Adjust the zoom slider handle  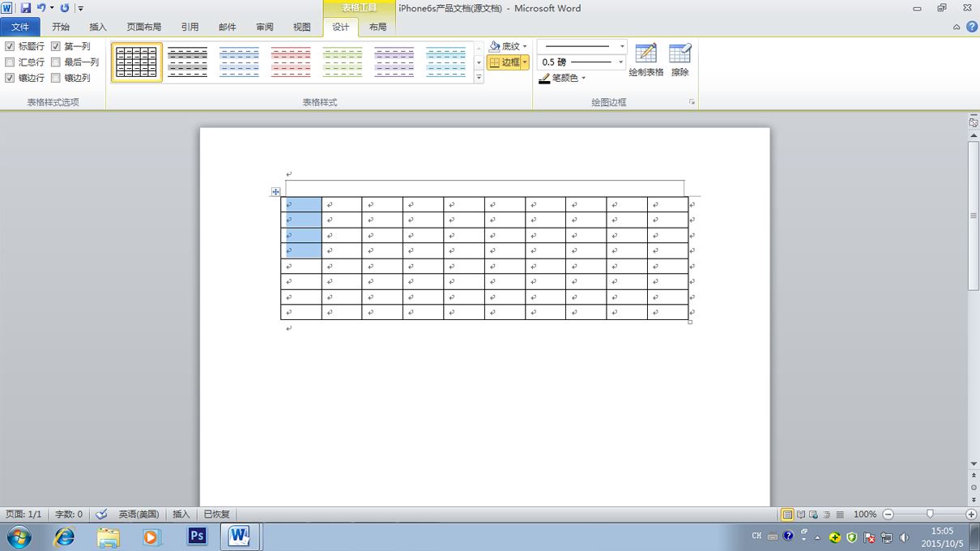click(930, 515)
